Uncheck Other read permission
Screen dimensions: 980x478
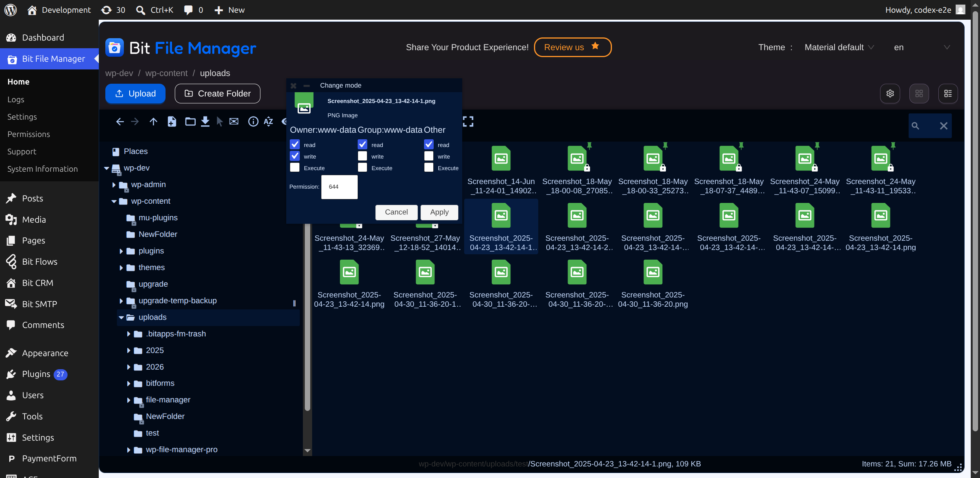[429, 145]
